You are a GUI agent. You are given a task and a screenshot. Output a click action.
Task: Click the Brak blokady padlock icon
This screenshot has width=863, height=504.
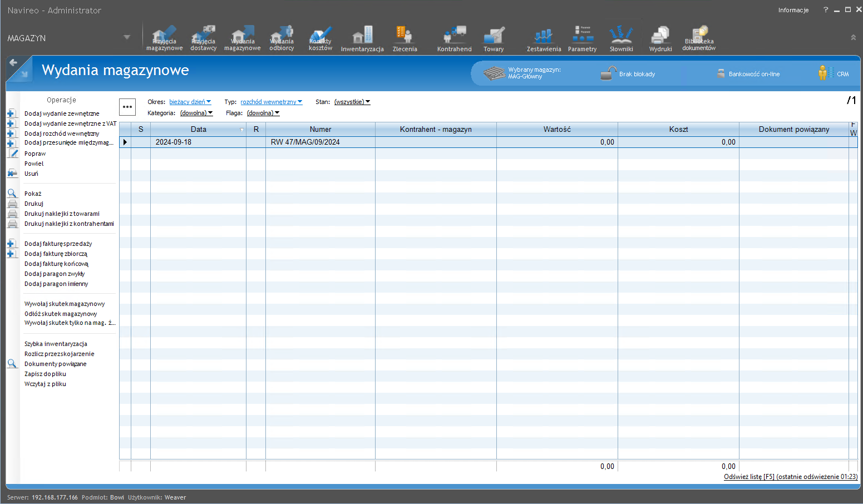coord(609,73)
